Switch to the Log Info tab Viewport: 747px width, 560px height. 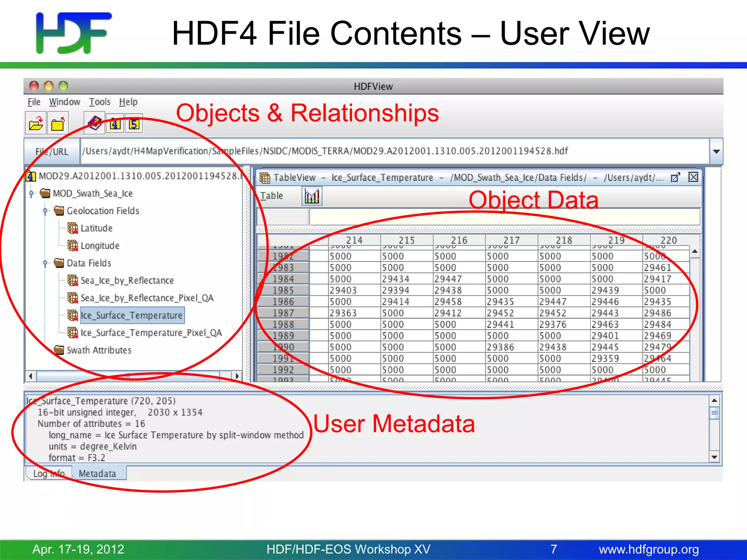point(49,474)
